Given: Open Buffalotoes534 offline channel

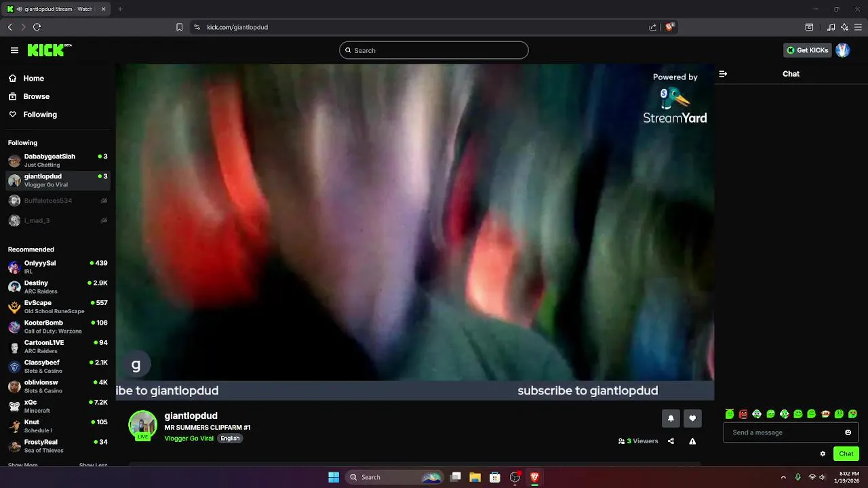Looking at the screenshot, I should 58,201.
